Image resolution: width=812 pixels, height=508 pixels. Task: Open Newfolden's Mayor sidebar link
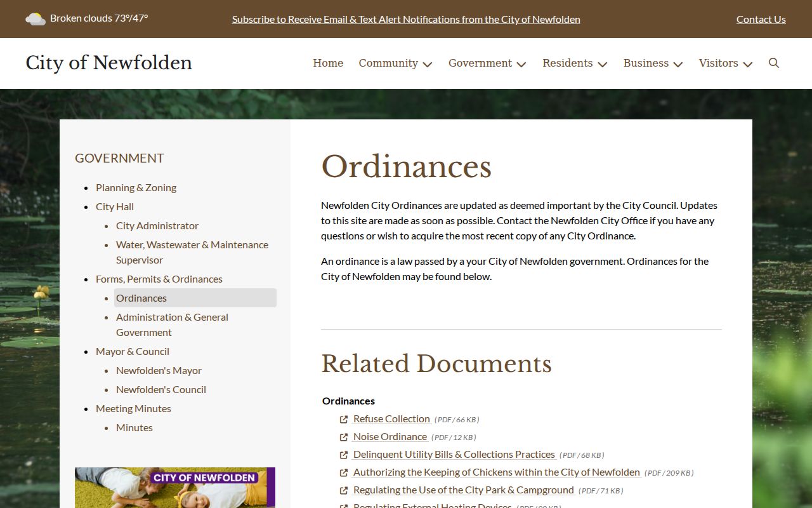pos(159,370)
